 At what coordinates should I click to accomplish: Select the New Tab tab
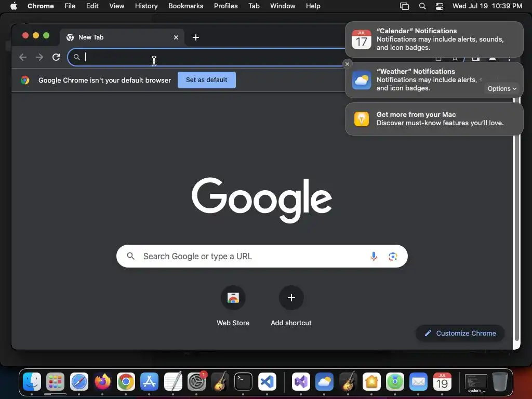point(122,37)
